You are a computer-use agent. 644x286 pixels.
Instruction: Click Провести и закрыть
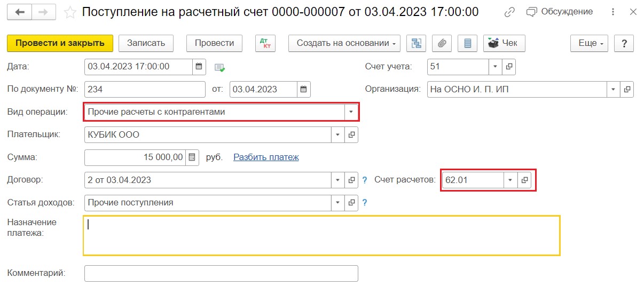pos(60,43)
